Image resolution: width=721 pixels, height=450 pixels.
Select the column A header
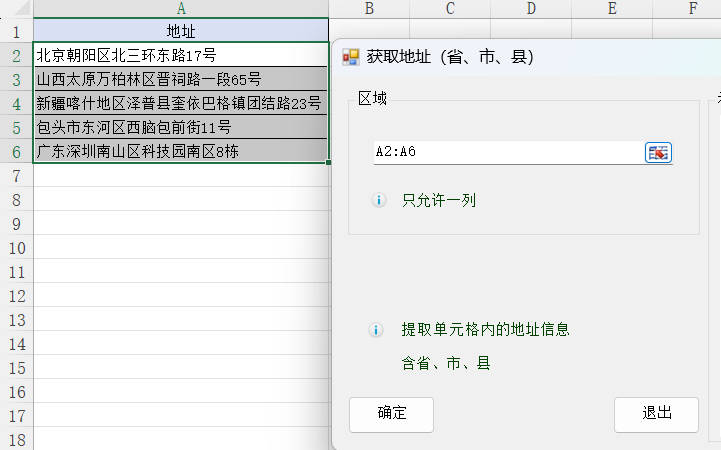(180, 9)
